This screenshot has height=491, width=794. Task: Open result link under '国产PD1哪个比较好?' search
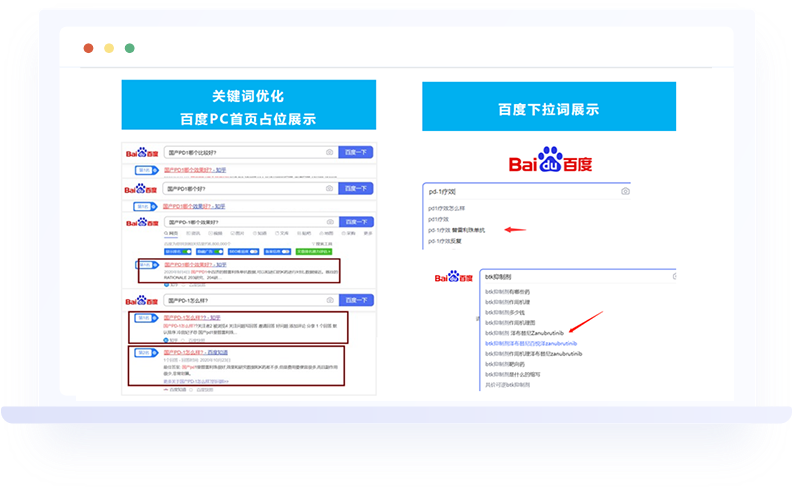coord(195,170)
